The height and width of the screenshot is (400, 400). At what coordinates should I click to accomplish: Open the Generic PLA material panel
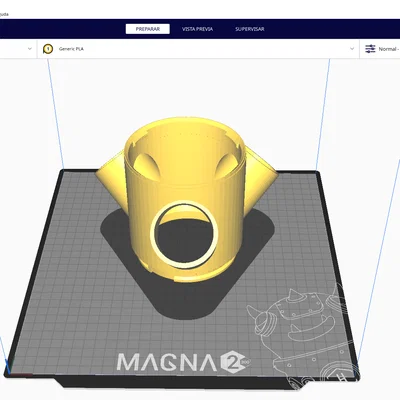[198, 49]
